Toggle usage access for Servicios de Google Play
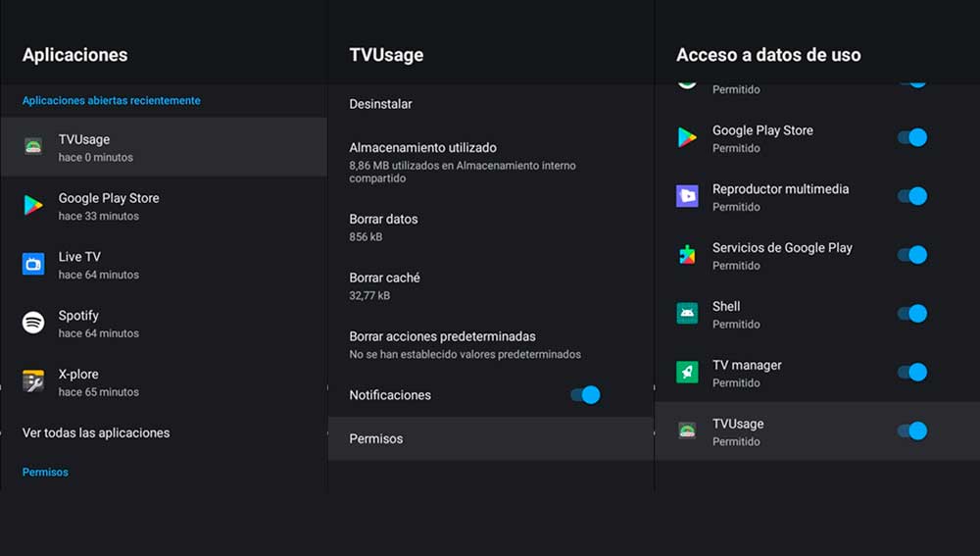This screenshot has height=556, width=980. (x=912, y=255)
